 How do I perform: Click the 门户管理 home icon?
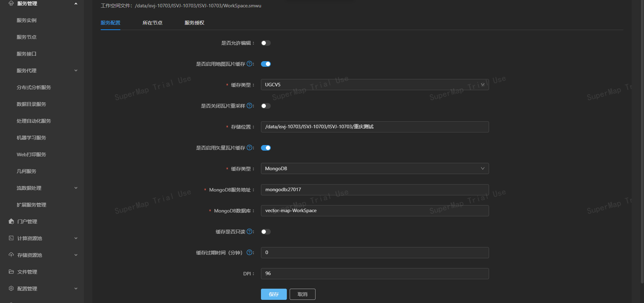pos(11,222)
